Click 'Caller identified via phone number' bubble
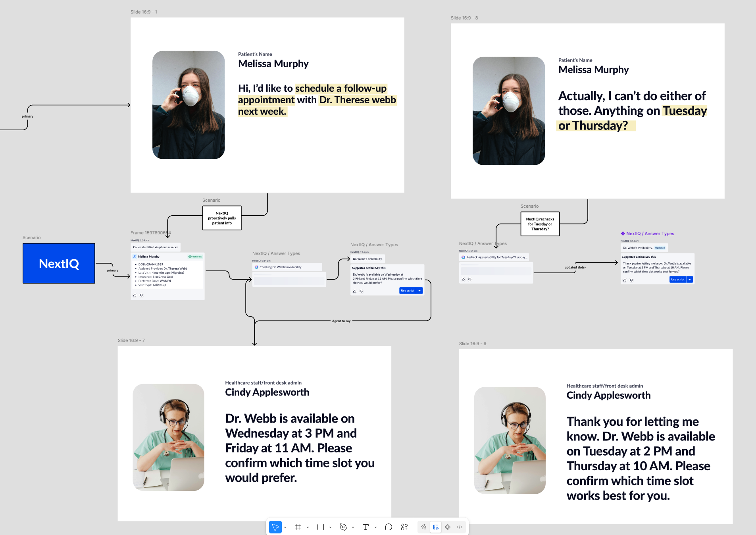The height and width of the screenshot is (535, 756). coord(156,247)
